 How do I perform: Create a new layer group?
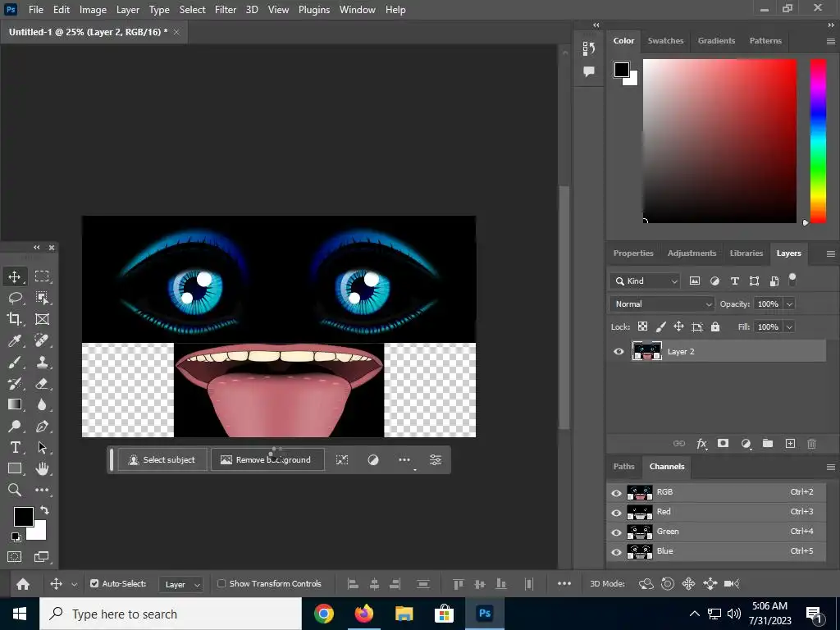pos(768,444)
